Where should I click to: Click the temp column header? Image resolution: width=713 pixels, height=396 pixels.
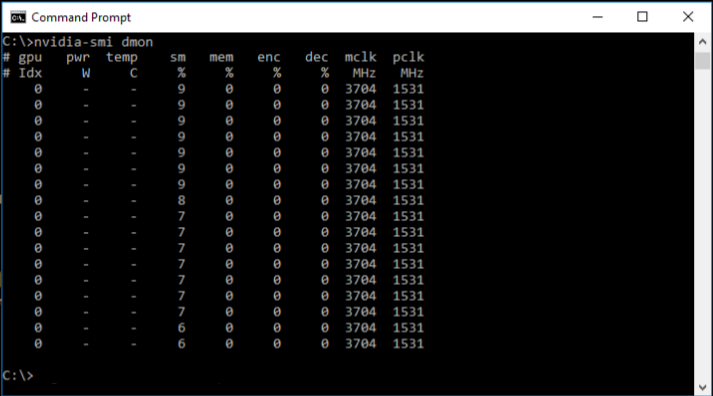(x=121, y=58)
